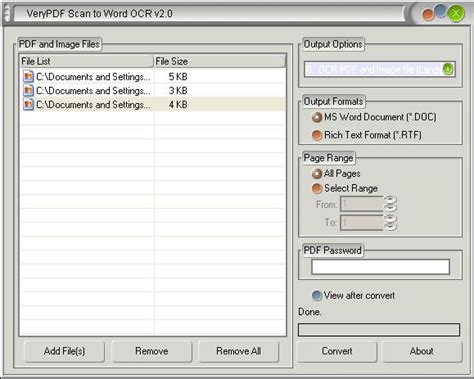Click the file icon in the 3 KB row
Screen dimensions: 474x379
point(28,90)
